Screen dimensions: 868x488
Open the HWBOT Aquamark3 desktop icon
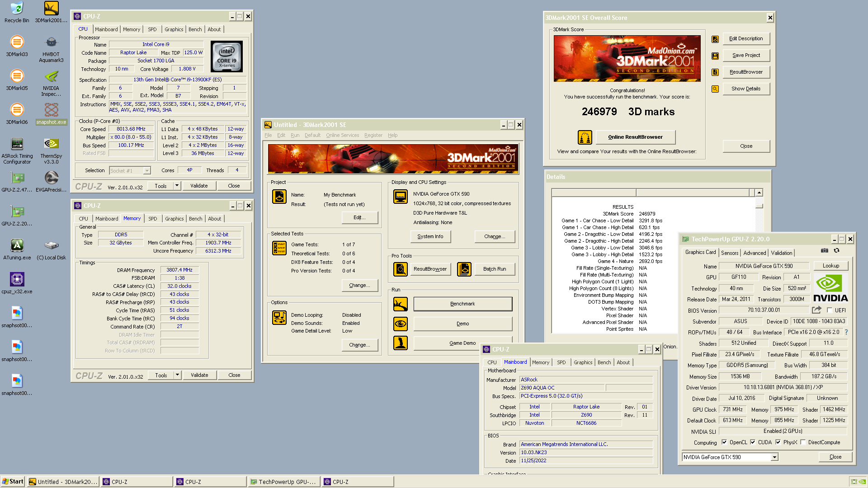click(51, 49)
